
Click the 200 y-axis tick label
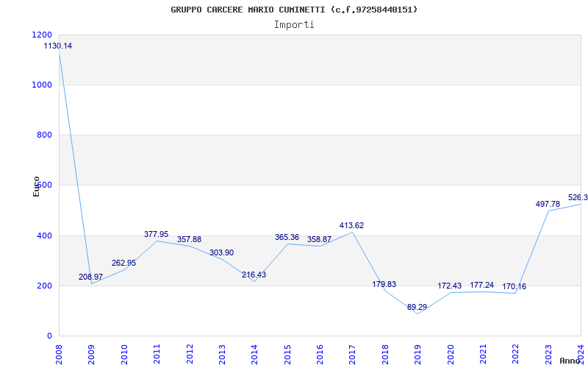click(x=44, y=286)
